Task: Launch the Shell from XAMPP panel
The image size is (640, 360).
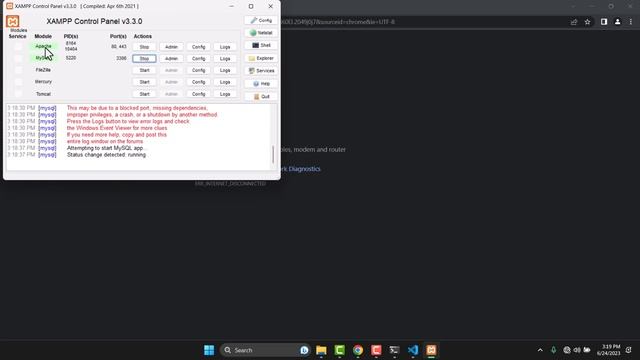Action: (261, 45)
